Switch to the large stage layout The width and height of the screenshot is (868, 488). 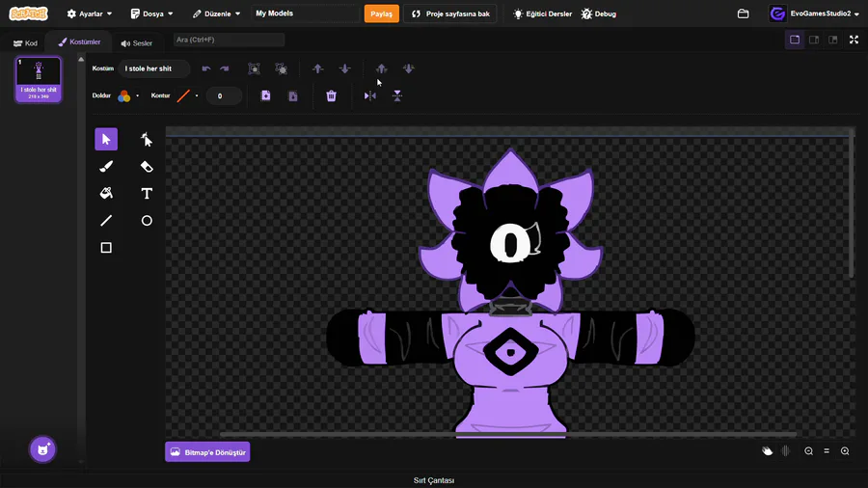click(x=795, y=40)
